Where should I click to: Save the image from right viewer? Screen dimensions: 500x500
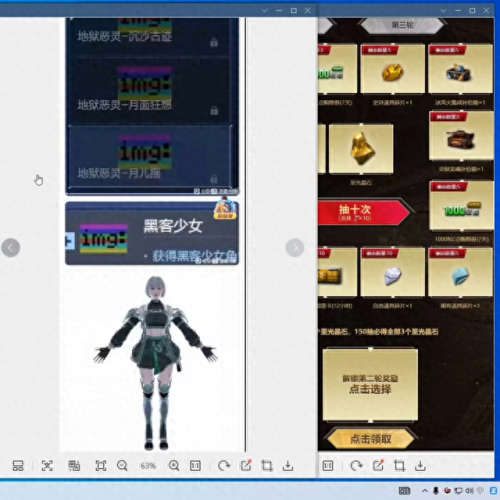[420, 466]
